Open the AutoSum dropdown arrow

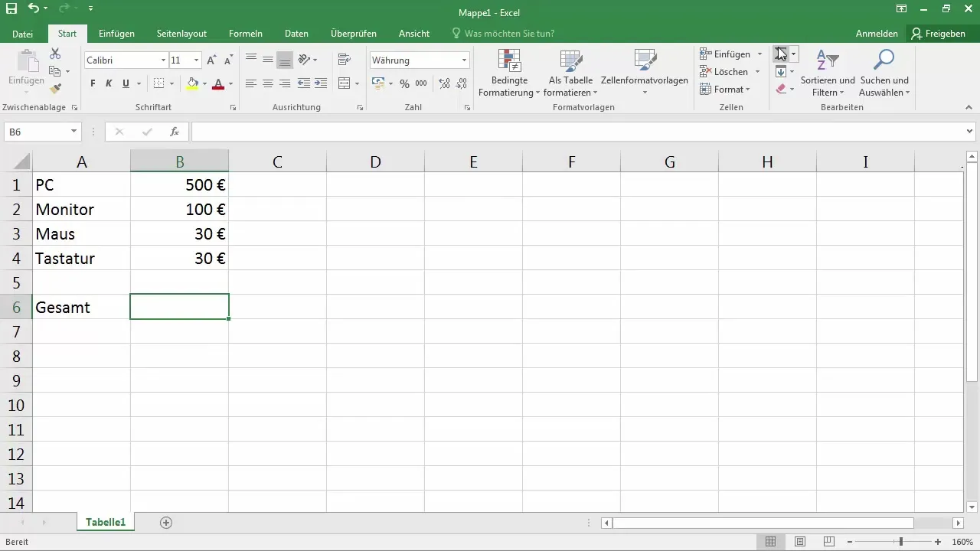tap(794, 54)
